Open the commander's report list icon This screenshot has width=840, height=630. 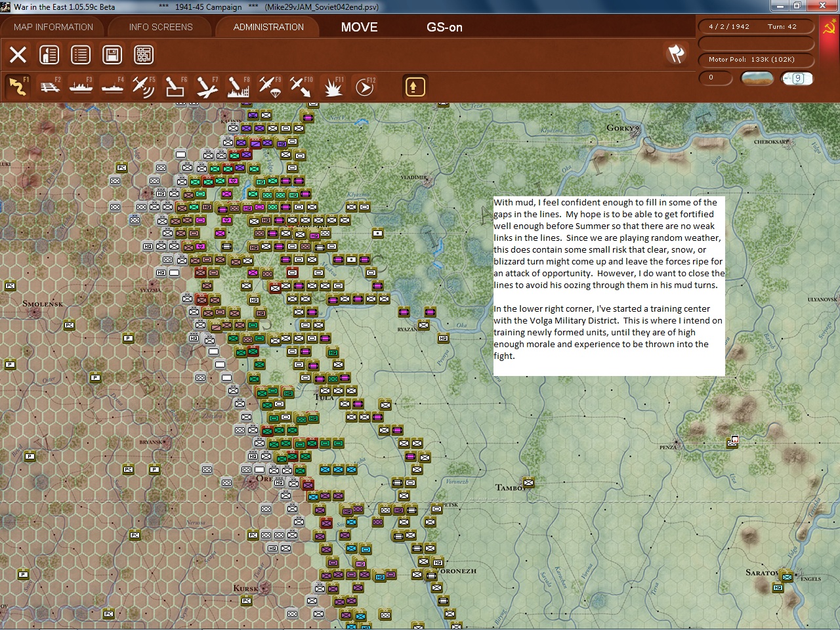click(81, 54)
